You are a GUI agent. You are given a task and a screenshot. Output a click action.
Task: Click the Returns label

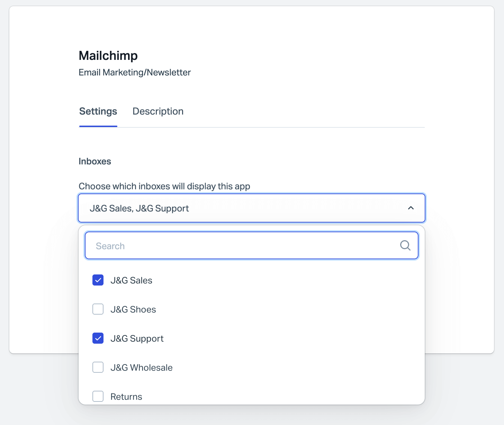126,397
